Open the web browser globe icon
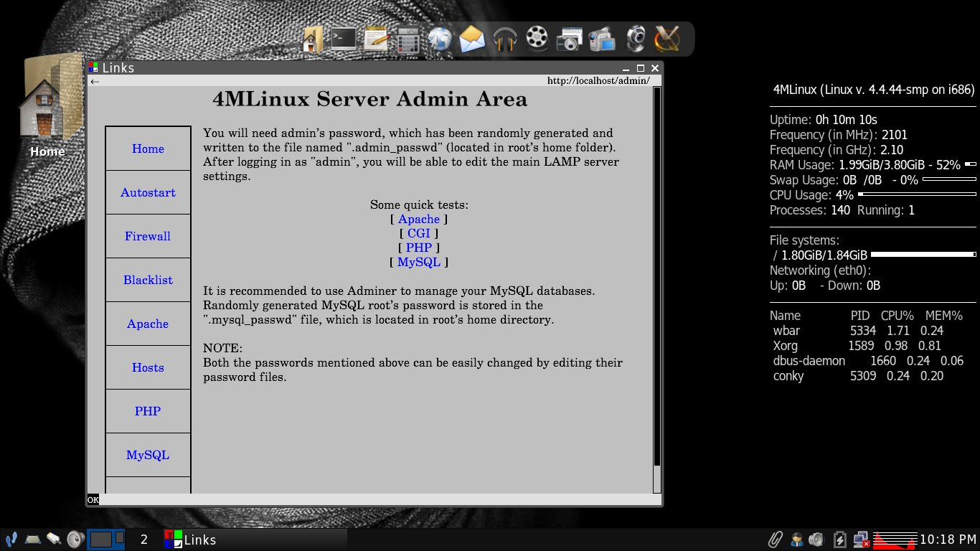The image size is (980, 551). pos(440,39)
